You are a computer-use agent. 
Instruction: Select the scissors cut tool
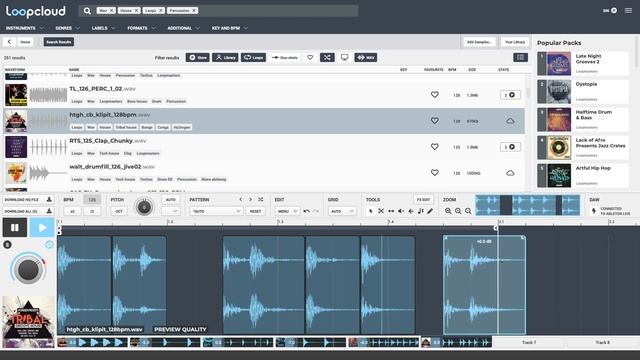click(x=381, y=211)
